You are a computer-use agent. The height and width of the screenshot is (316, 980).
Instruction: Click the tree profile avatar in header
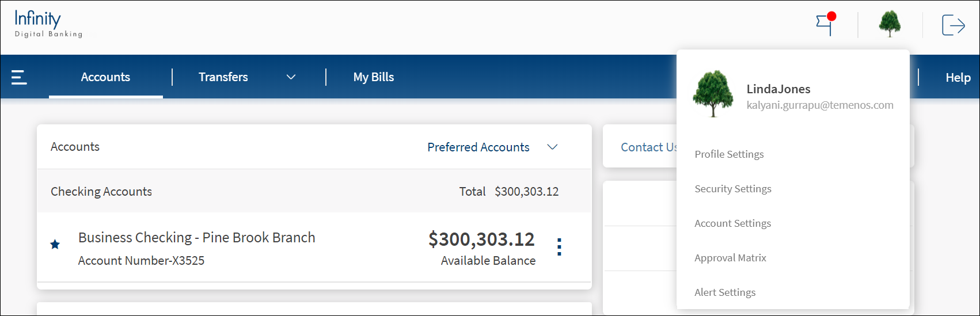(x=890, y=25)
